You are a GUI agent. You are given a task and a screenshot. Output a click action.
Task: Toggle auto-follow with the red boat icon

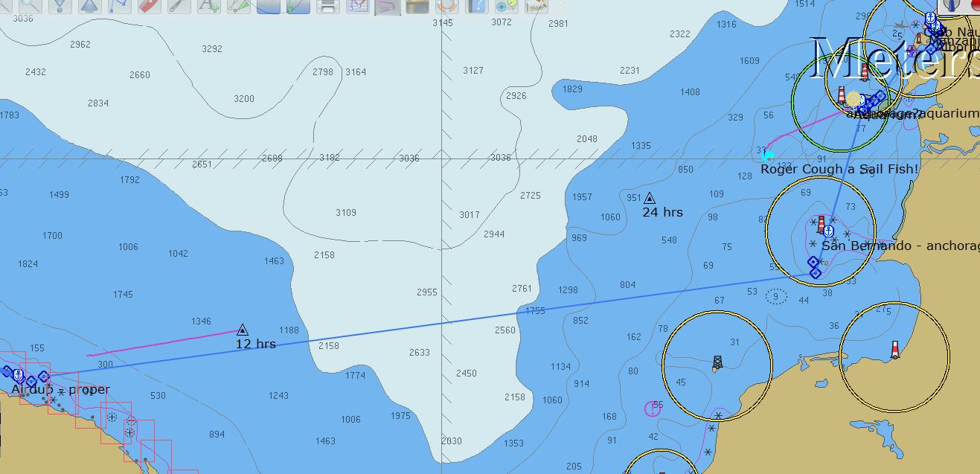coord(149,5)
